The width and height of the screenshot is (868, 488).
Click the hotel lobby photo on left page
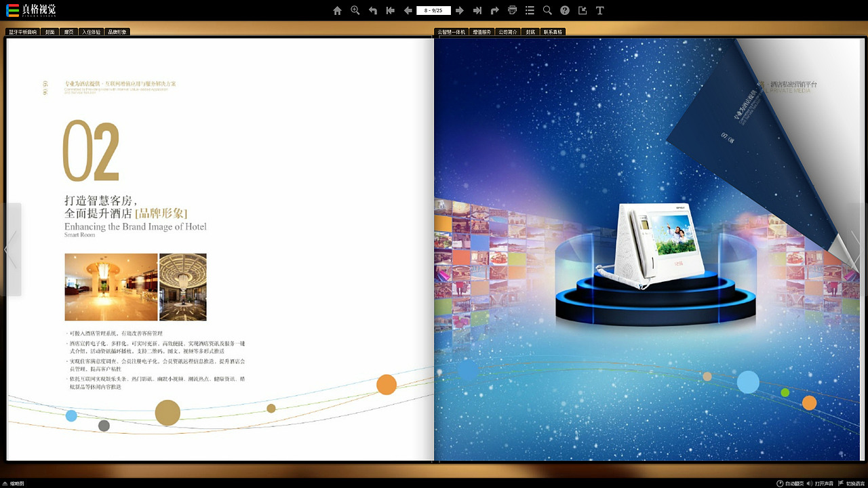(111, 287)
